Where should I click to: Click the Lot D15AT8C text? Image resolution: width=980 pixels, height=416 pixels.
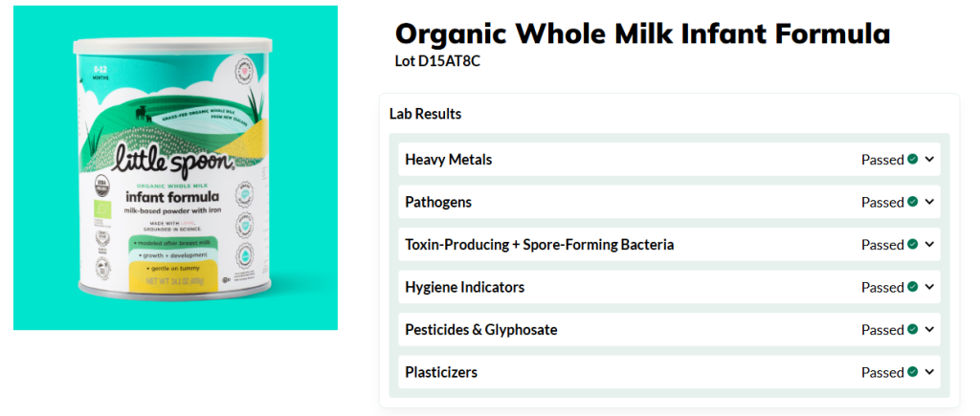pyautogui.click(x=437, y=61)
